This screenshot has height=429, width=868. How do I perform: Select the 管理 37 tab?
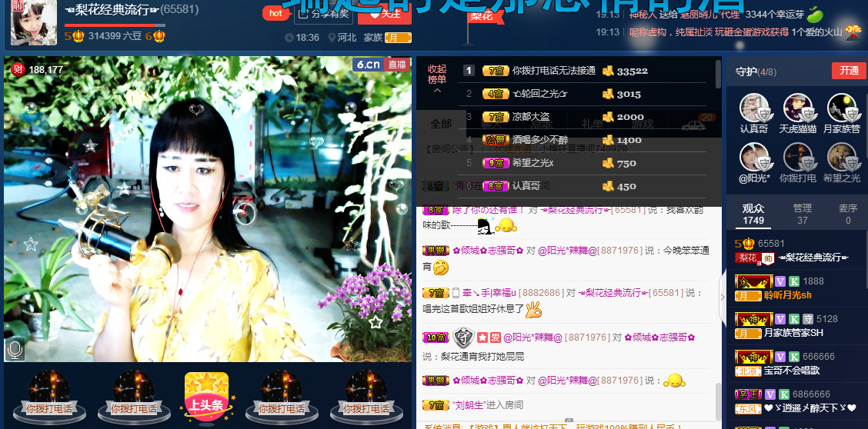[x=802, y=214]
